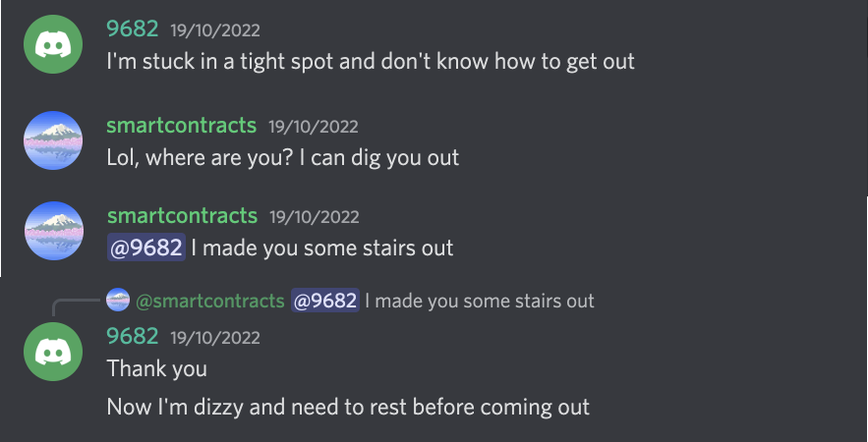Click the green Discord avatar beside 'Thank you'
Screen dimensions: 868x442
(x=52, y=351)
